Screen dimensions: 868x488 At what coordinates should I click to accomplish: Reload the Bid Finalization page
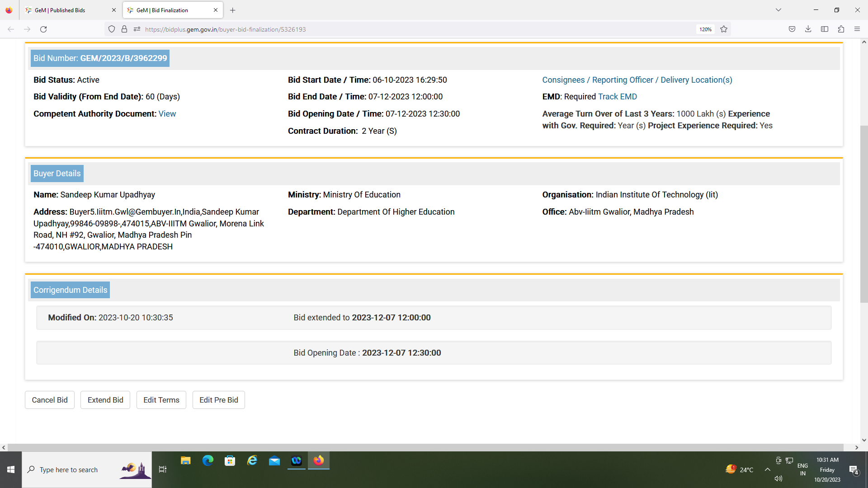pos(43,29)
